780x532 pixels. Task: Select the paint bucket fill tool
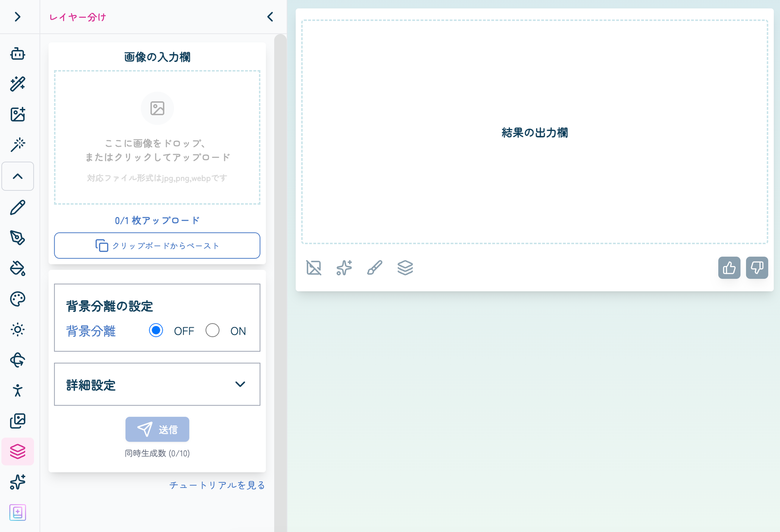tap(18, 268)
